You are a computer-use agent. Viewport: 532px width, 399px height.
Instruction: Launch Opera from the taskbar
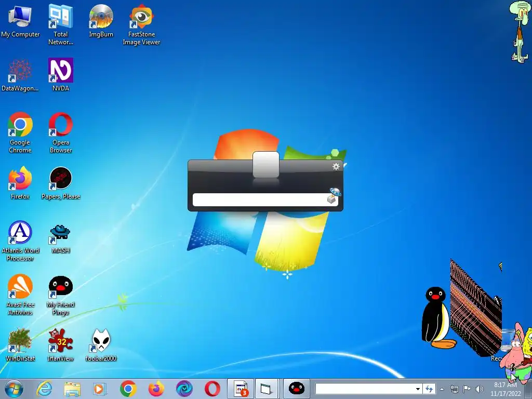tap(212, 389)
